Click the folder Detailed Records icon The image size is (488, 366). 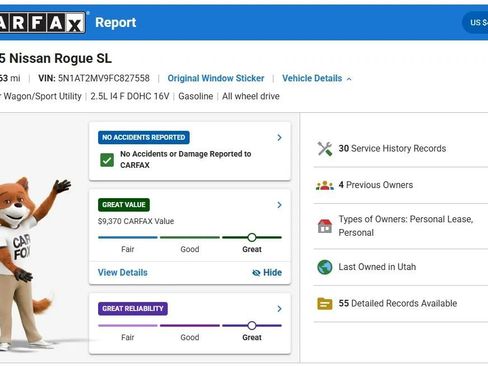click(x=325, y=304)
